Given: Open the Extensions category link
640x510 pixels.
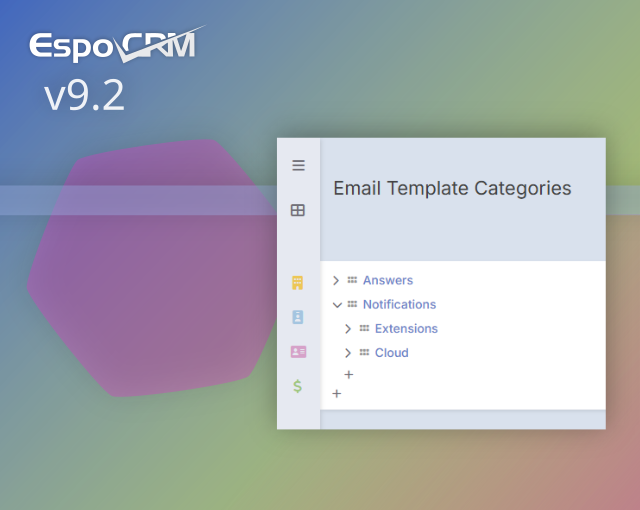Looking at the screenshot, I should (406, 328).
